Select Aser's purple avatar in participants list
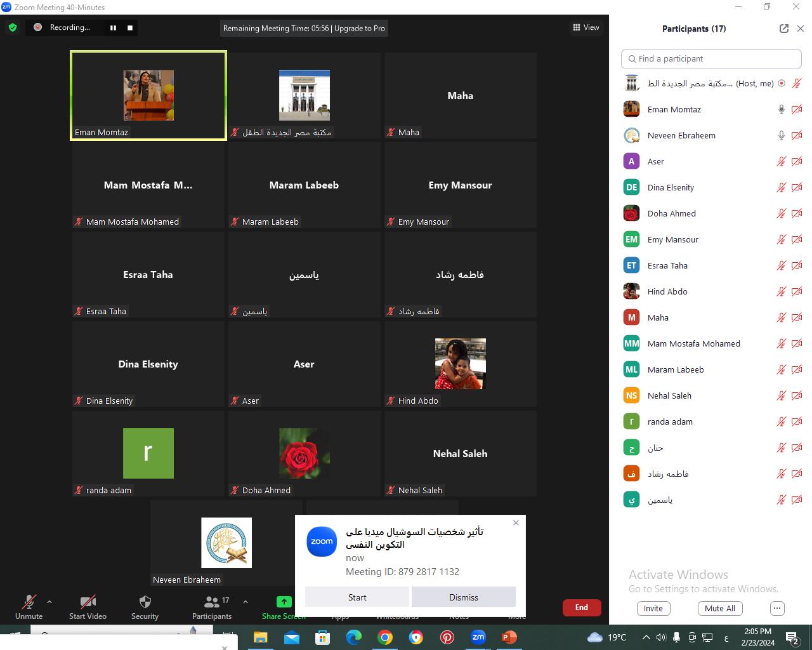This screenshot has width=812, height=650. [x=631, y=161]
